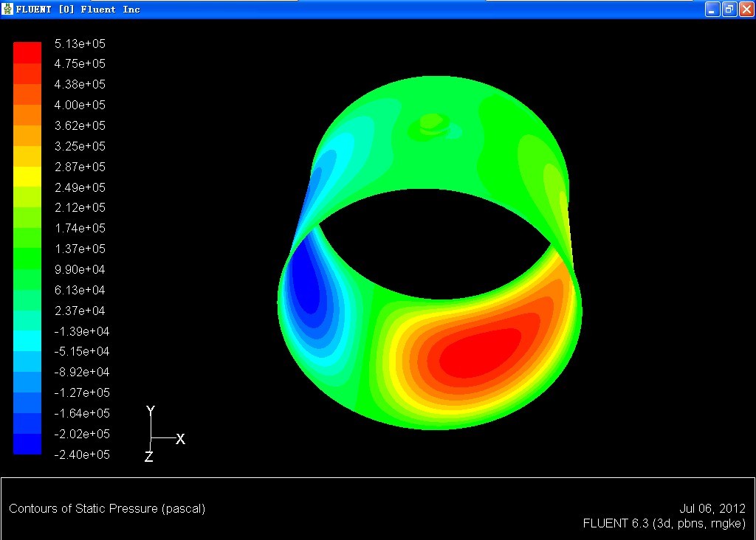Select the red band atop the color legend

pyautogui.click(x=27, y=52)
